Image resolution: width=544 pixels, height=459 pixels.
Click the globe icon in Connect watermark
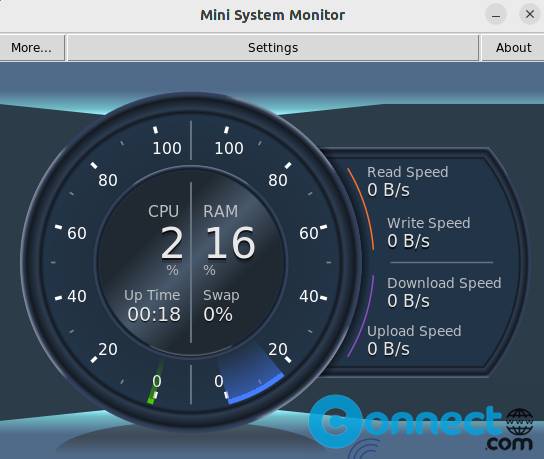pos(519,422)
